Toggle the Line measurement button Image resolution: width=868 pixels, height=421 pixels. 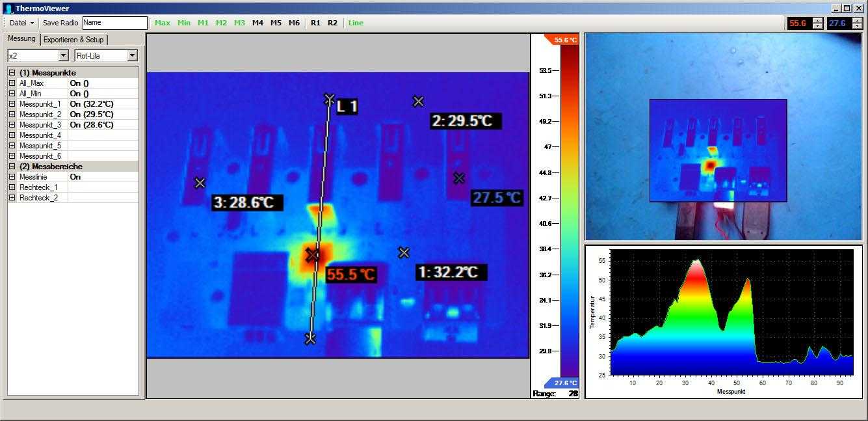356,23
